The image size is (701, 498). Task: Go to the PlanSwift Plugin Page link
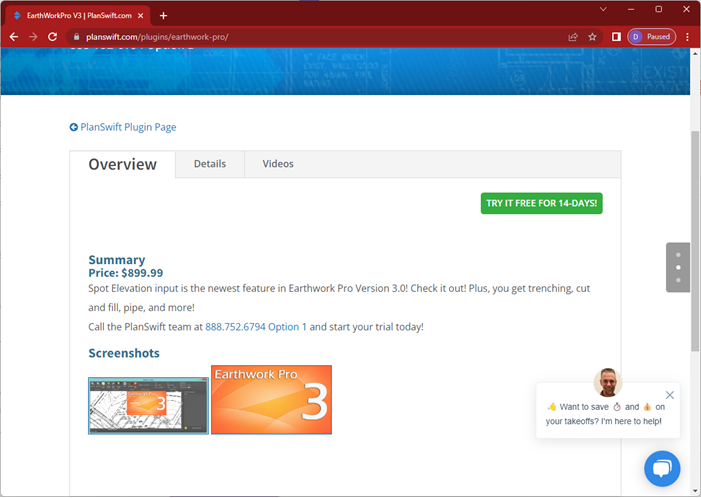pyautogui.click(x=128, y=127)
